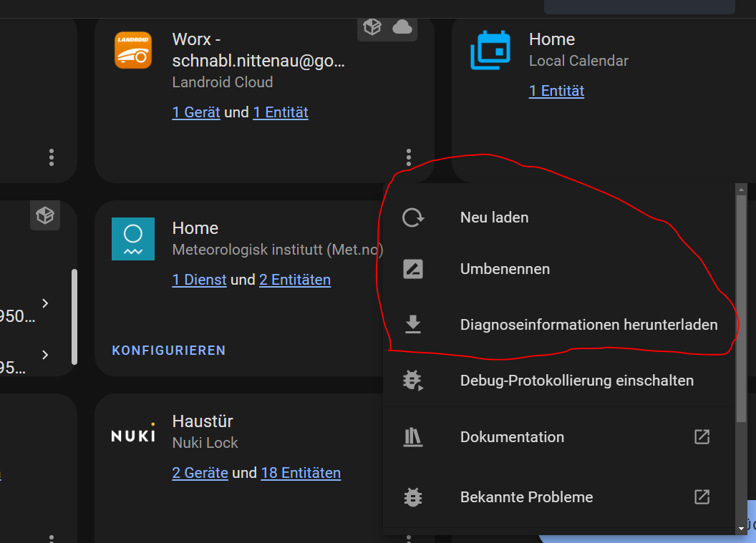Open the 1 Dienst link on the Met.no card

coord(199,280)
